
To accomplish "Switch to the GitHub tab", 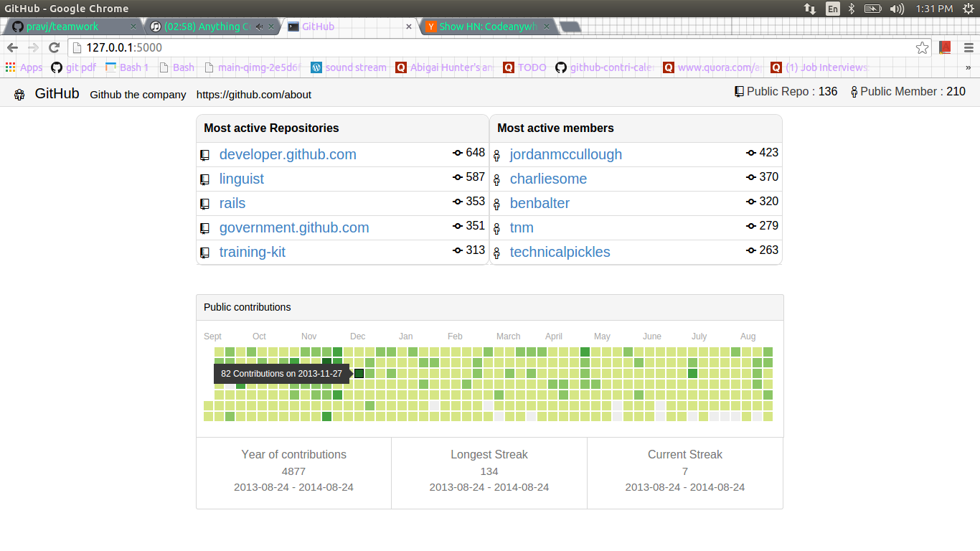I will [348, 27].
